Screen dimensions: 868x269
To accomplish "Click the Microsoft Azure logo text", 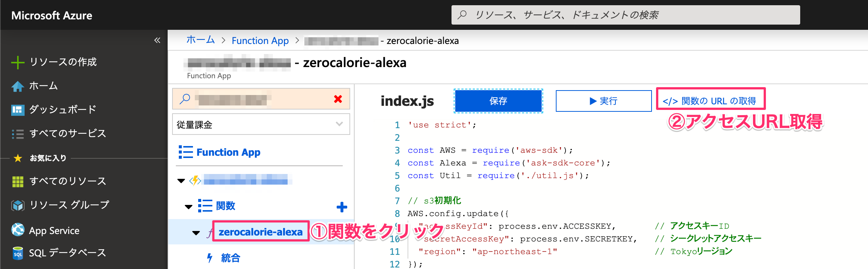I will (x=52, y=15).
